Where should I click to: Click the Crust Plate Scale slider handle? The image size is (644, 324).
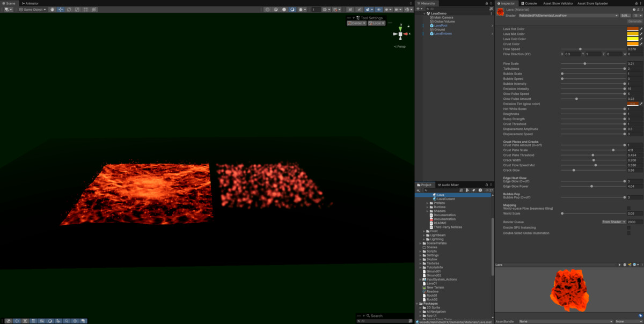pyautogui.click(x=613, y=150)
